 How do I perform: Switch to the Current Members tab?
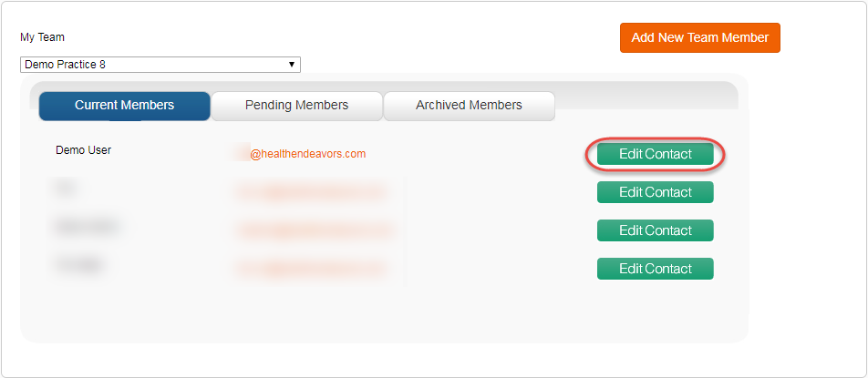[125, 106]
